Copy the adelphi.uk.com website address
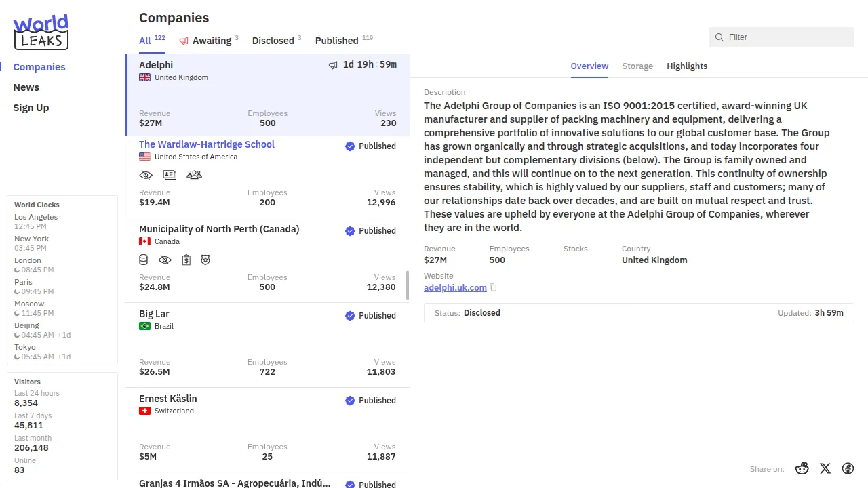The width and height of the screenshot is (868, 488). pos(494,288)
